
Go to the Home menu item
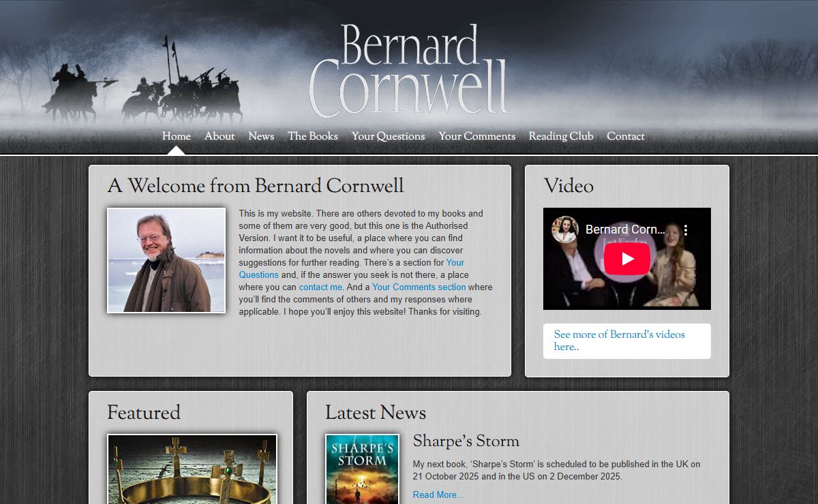[177, 136]
